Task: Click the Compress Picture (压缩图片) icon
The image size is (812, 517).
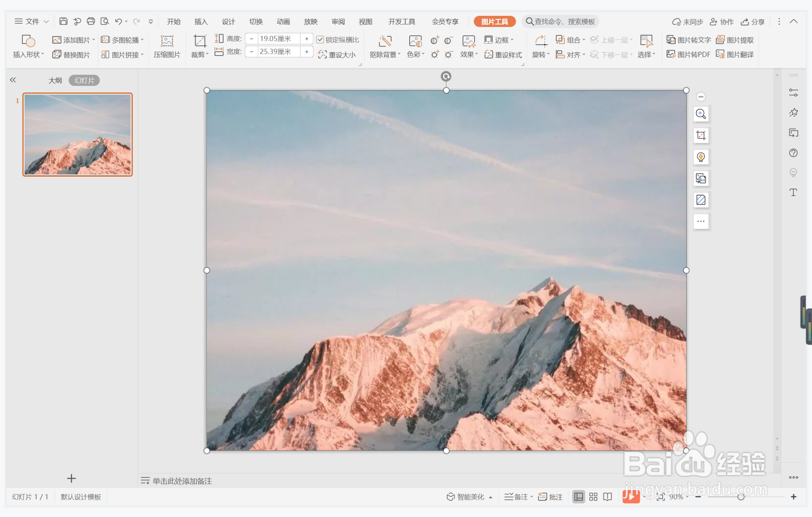Action: [x=167, y=41]
